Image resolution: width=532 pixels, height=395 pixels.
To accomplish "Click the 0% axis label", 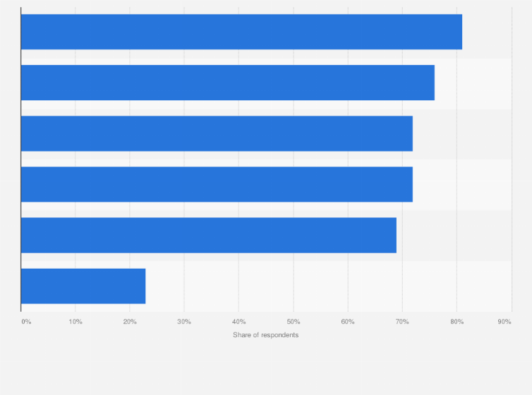I will click(x=26, y=322).
